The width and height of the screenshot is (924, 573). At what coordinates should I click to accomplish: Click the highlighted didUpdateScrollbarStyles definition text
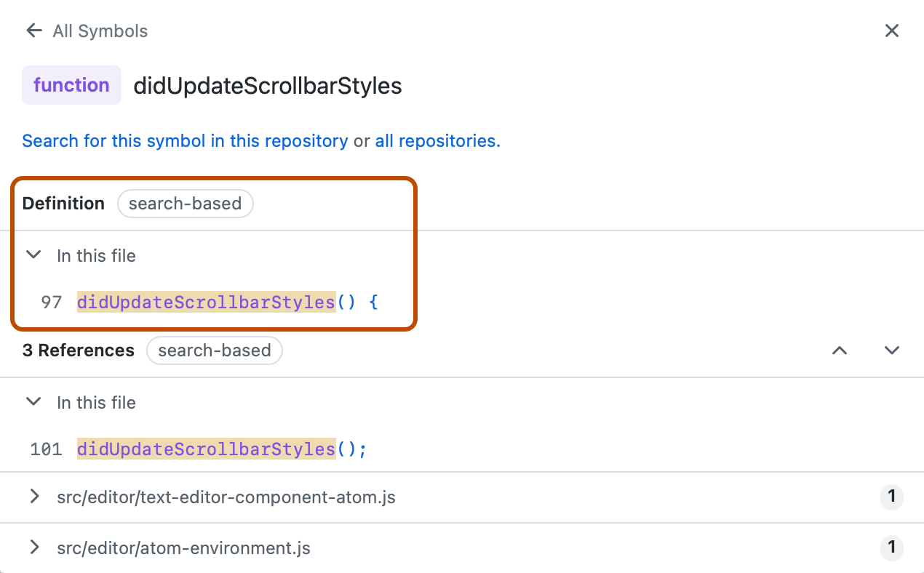(206, 301)
